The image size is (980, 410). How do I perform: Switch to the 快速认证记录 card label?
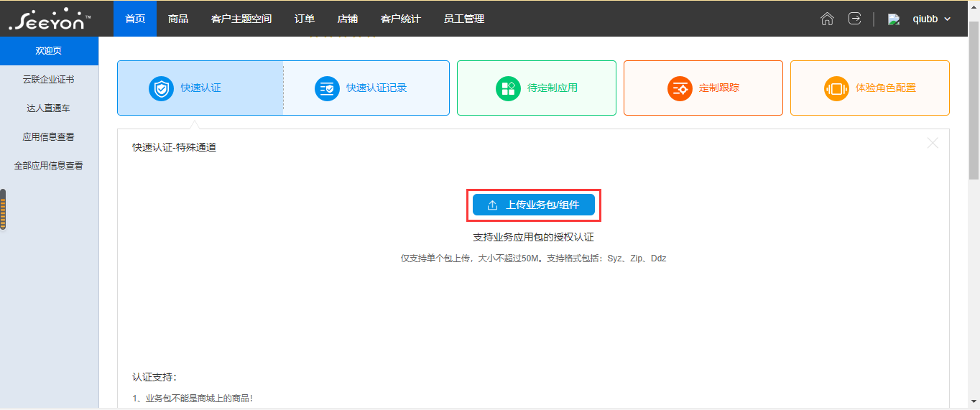point(376,88)
